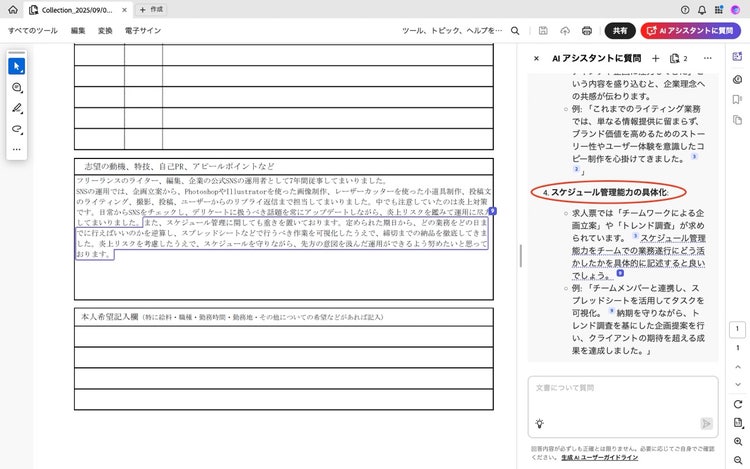Go to previous page with up chevron

(x=738, y=367)
